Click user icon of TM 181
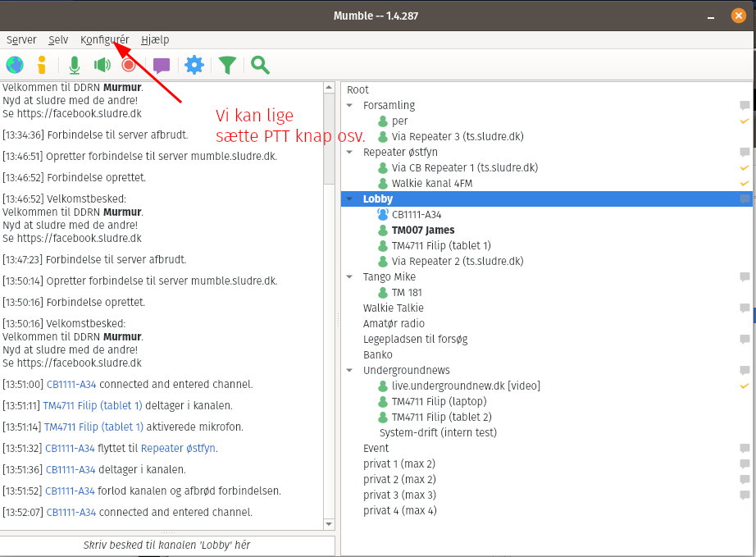Viewport: 756px width, 557px height. point(383,292)
